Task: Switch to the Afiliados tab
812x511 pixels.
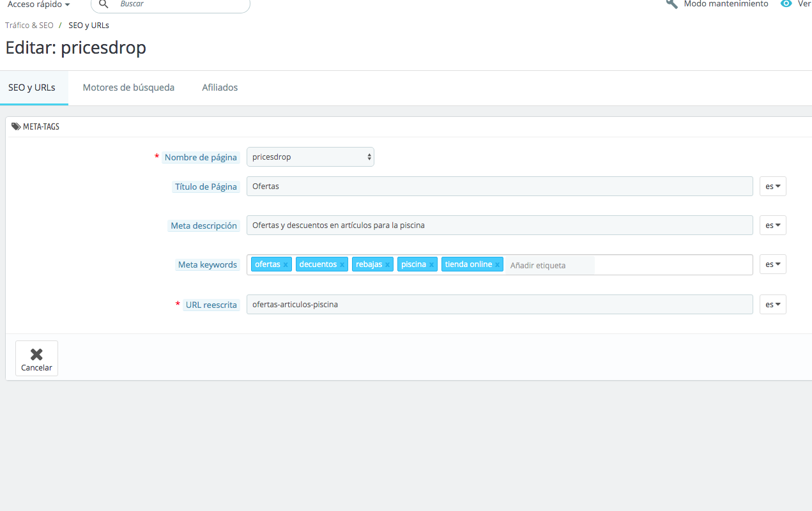Action: click(x=220, y=88)
